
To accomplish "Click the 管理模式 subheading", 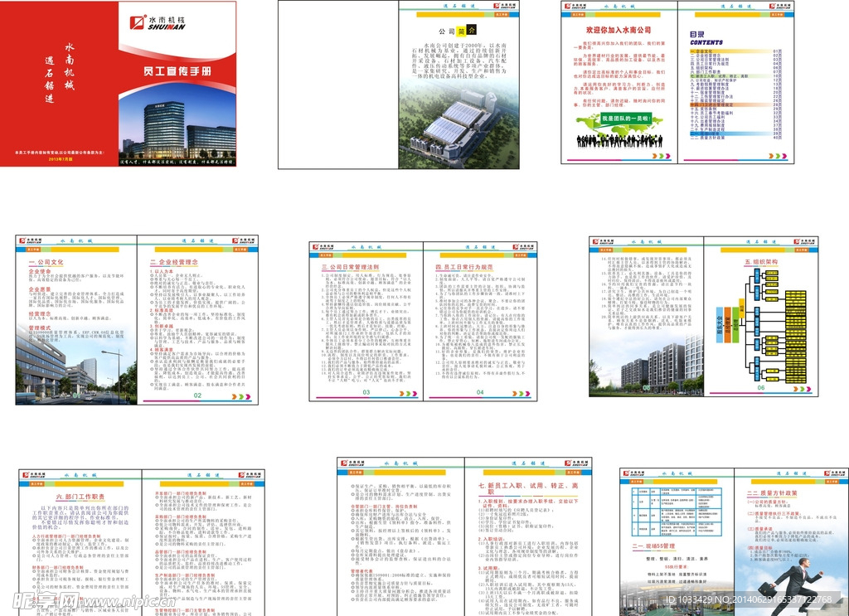I will pos(40,328).
